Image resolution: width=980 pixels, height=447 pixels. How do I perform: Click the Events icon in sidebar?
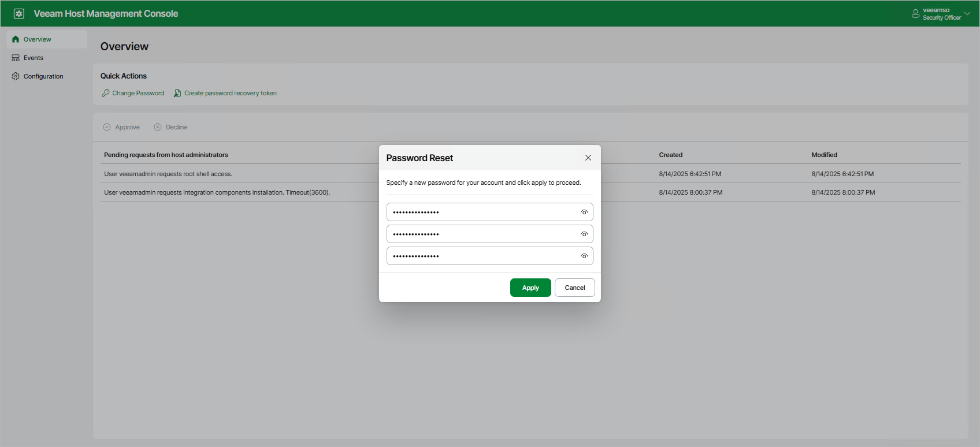[x=16, y=58]
